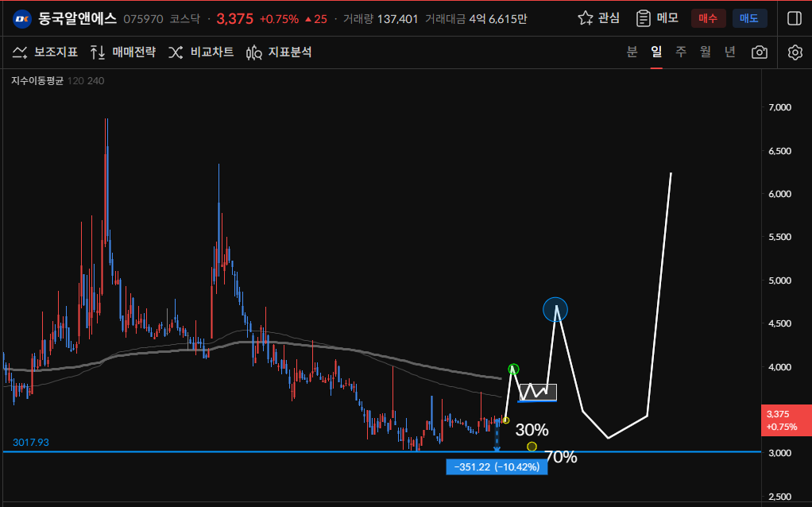Click the 관심 star favorite icon
The width and height of the screenshot is (812, 507).
(586, 18)
